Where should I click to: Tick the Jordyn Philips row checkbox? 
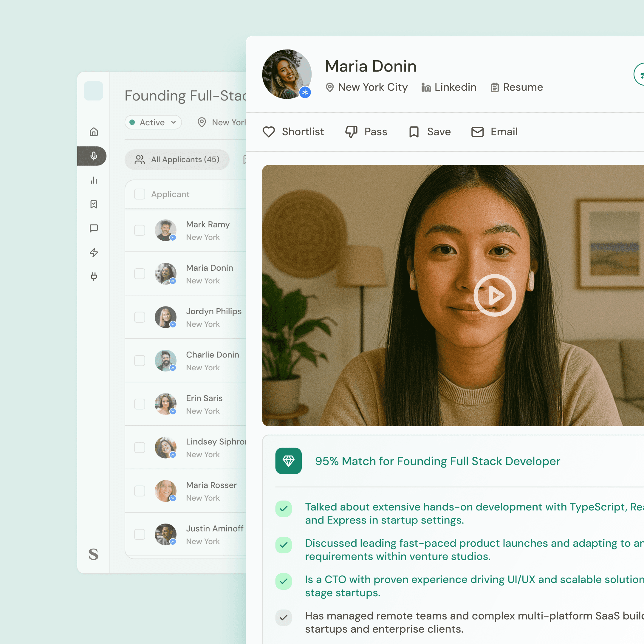coord(140,317)
